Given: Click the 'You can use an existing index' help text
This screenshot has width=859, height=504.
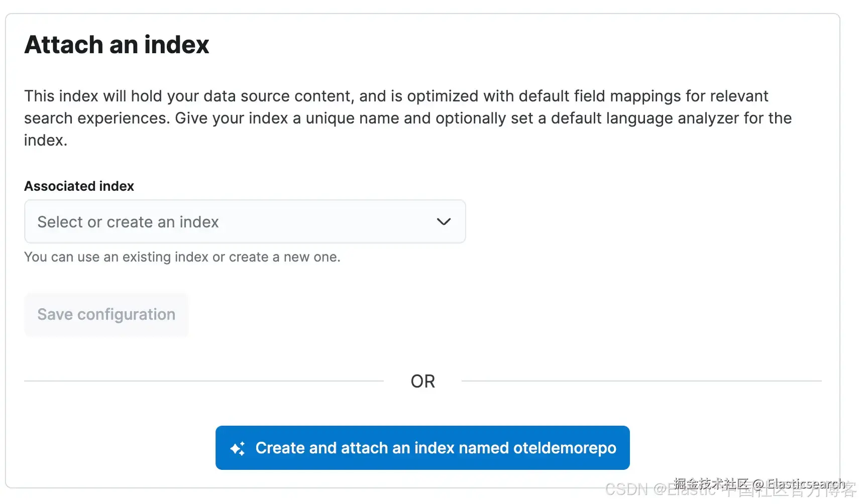Looking at the screenshot, I should [x=182, y=257].
